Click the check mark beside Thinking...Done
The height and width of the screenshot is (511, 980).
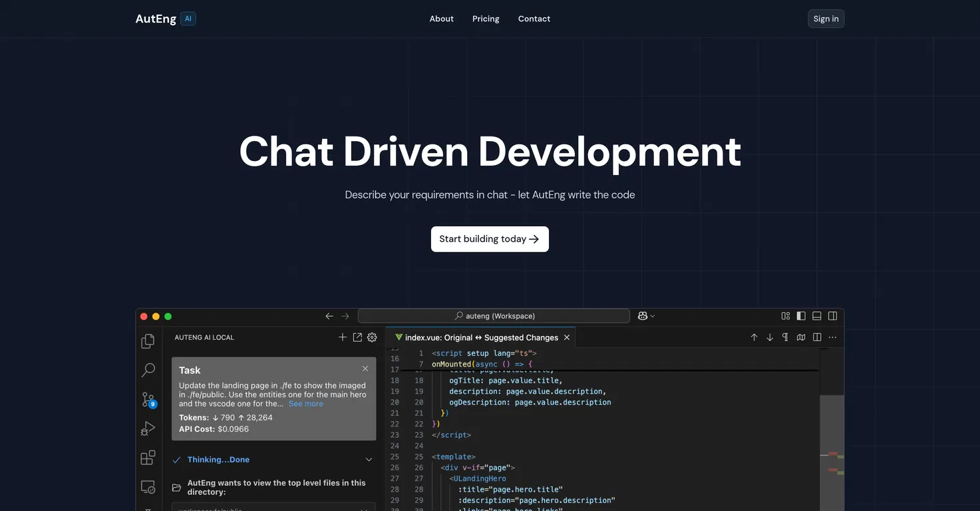176,460
